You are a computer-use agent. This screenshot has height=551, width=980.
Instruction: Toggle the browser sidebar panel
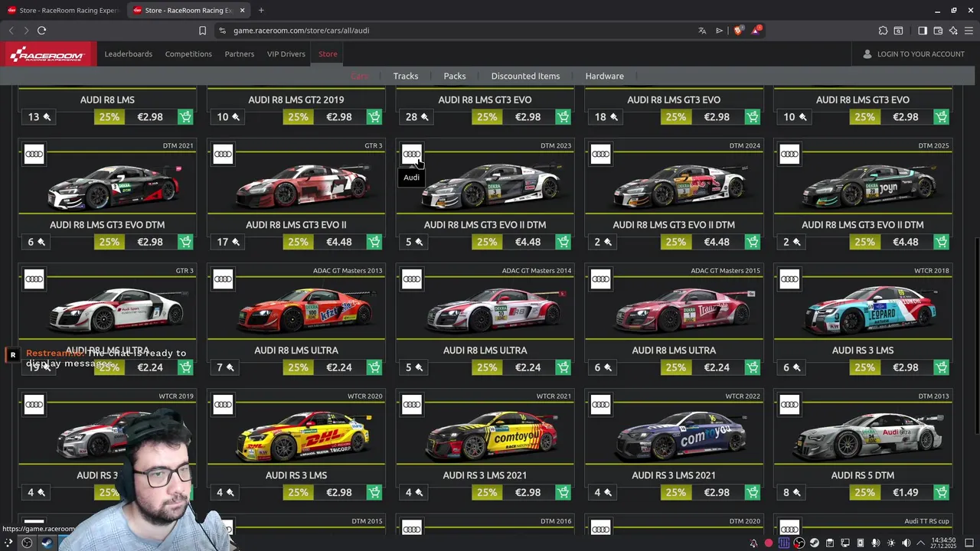[x=923, y=31]
